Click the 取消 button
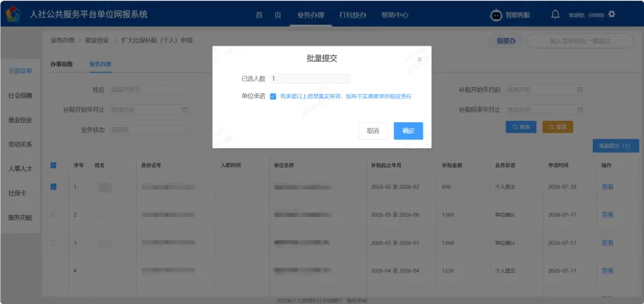Image resolution: width=644 pixels, height=304 pixels. [373, 131]
